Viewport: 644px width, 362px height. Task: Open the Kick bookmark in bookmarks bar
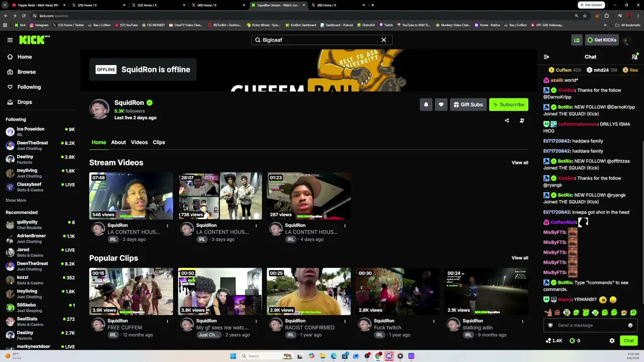20,25
